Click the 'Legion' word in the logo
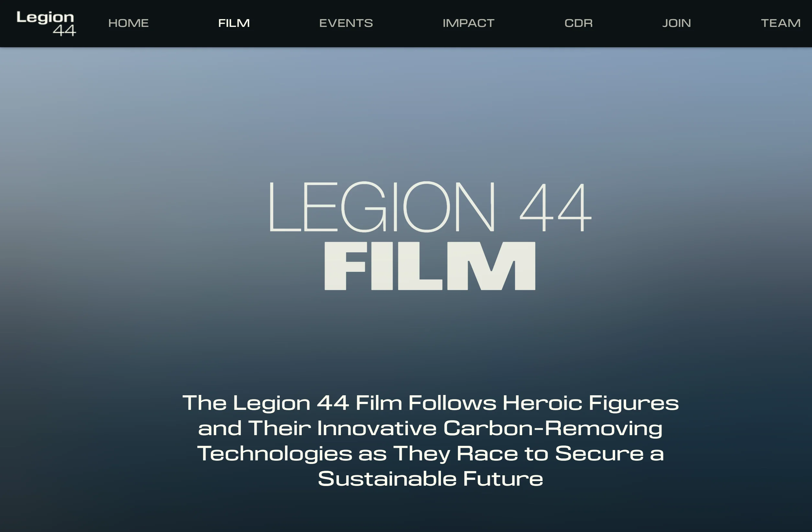 [45, 17]
